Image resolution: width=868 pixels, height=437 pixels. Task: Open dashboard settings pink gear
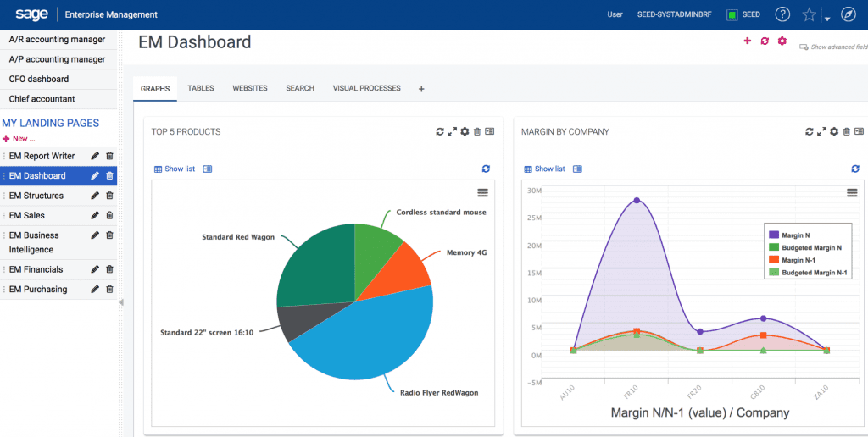(x=782, y=41)
